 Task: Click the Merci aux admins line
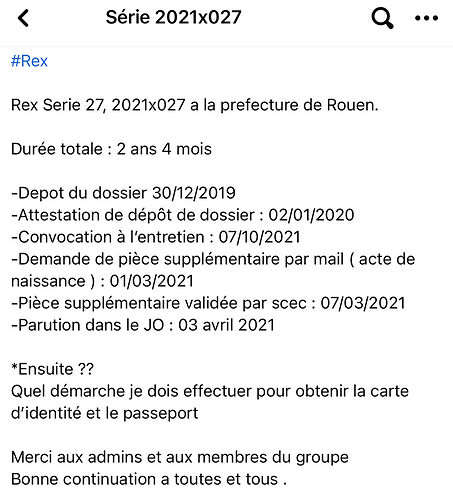click(x=180, y=457)
